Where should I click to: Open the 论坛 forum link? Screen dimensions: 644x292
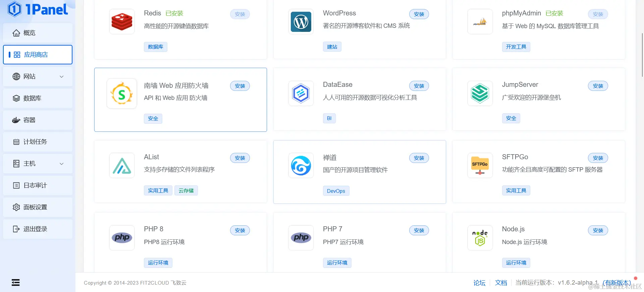click(479, 283)
